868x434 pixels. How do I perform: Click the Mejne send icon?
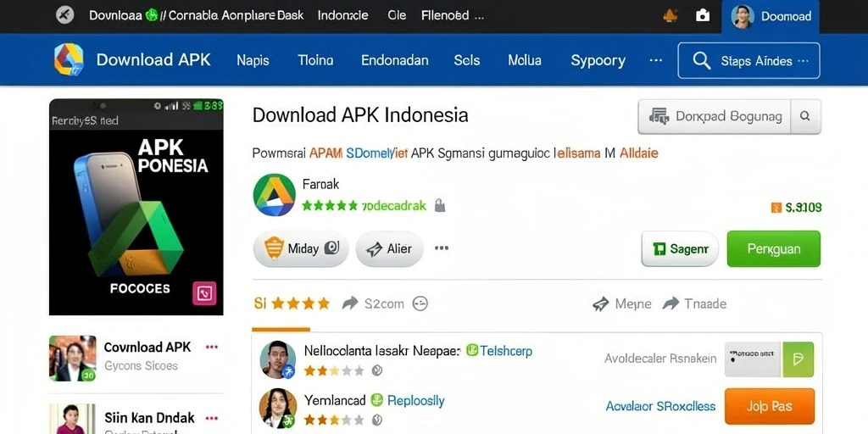[x=601, y=303]
